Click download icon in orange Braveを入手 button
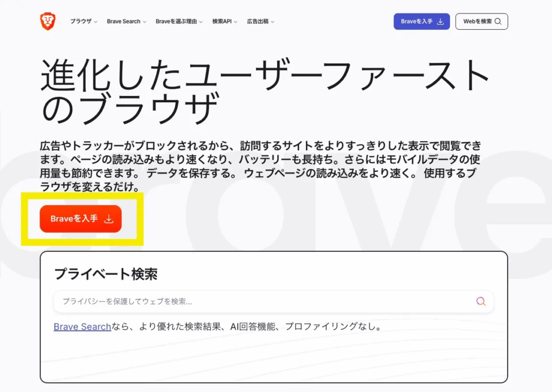Screen dimensions: 552x392 (x=109, y=219)
